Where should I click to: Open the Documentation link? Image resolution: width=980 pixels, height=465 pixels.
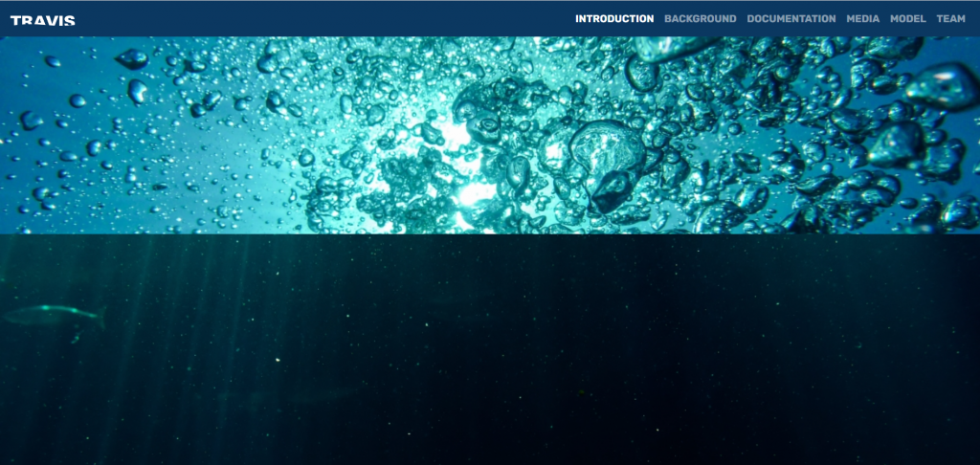(x=791, y=19)
